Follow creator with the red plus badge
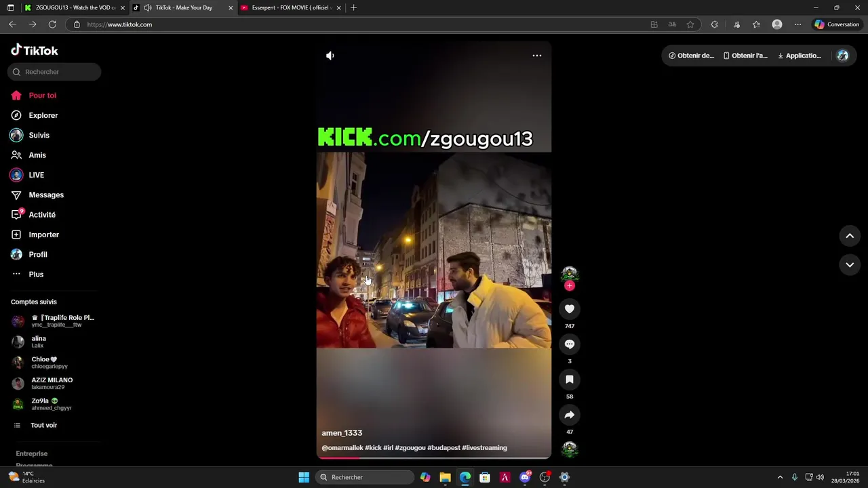This screenshot has width=868, height=488. (x=570, y=286)
